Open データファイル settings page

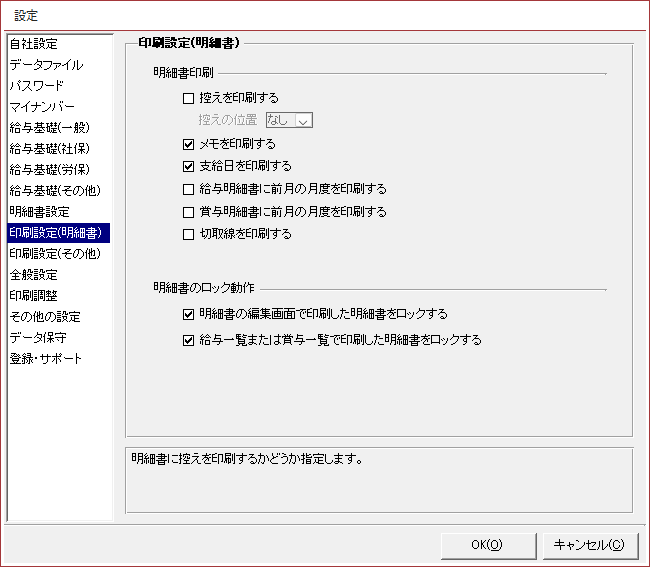pyautogui.click(x=46, y=65)
